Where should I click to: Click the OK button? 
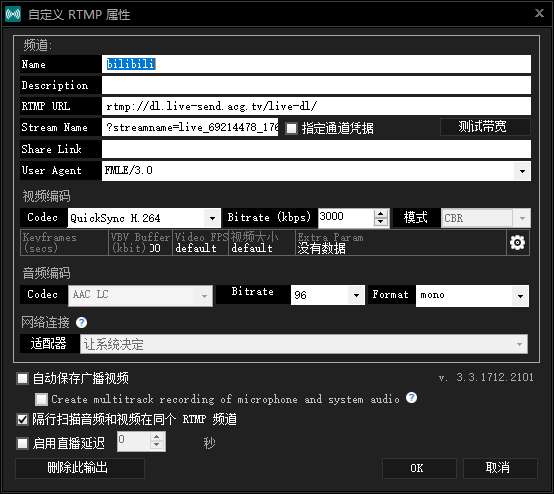[419, 468]
